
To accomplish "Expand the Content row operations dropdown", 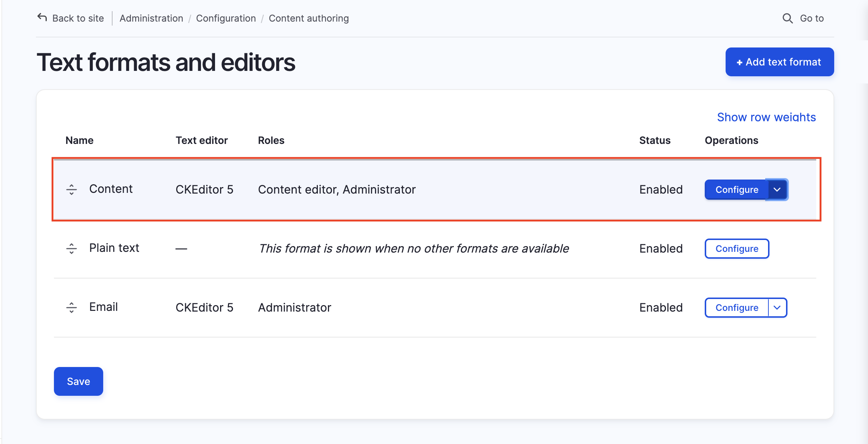I will 777,190.
